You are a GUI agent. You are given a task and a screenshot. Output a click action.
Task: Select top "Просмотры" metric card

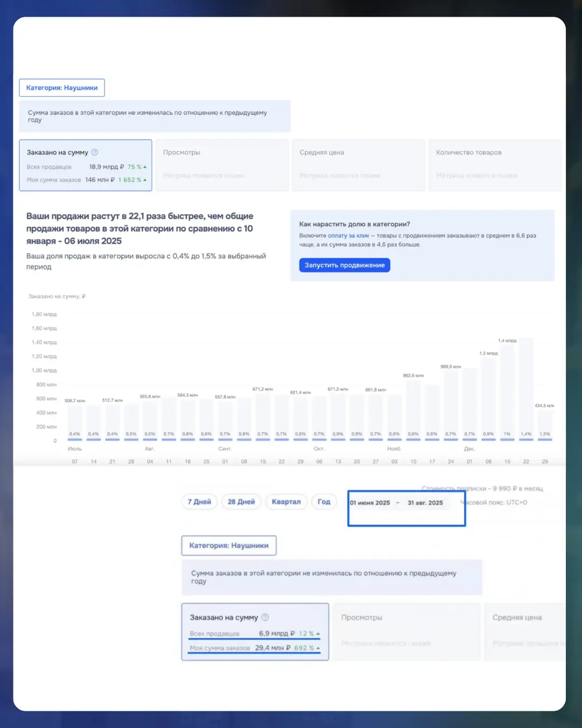pos(222,166)
